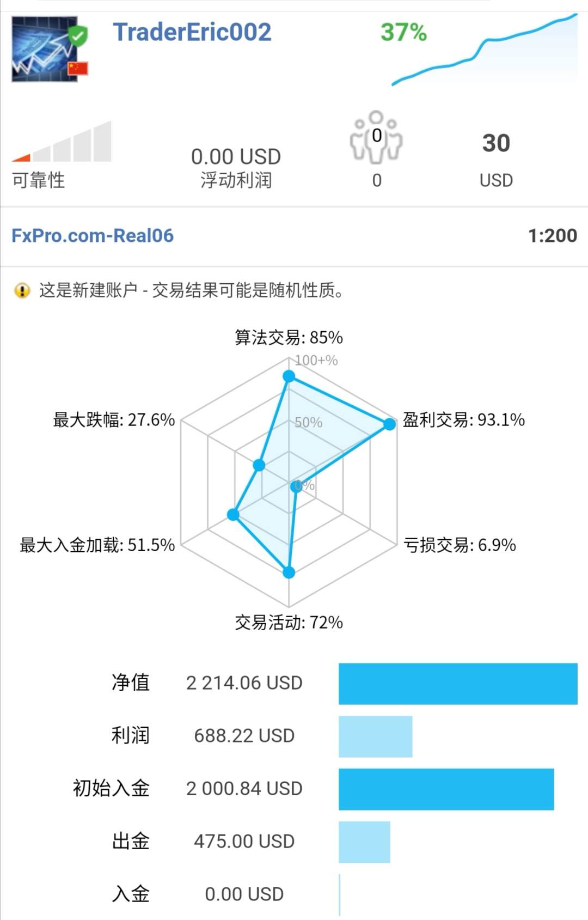588x920 pixels.
Task: Click the yellow warning exclamation icon
Action: point(22,290)
